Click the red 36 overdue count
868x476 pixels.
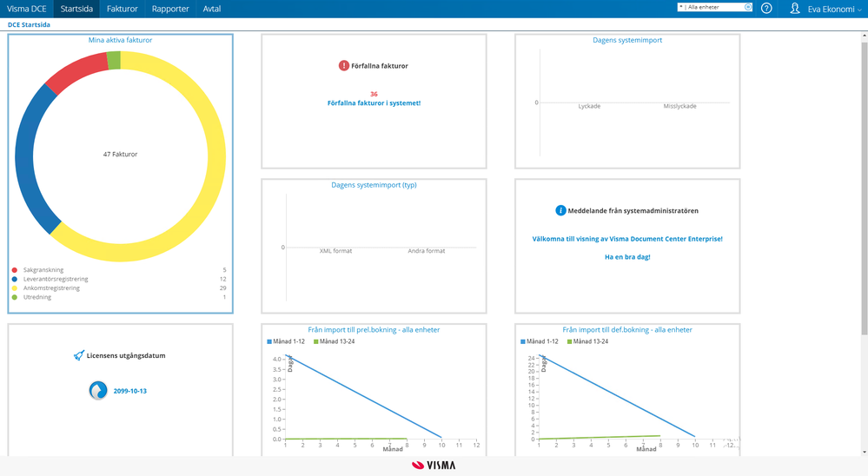(374, 94)
